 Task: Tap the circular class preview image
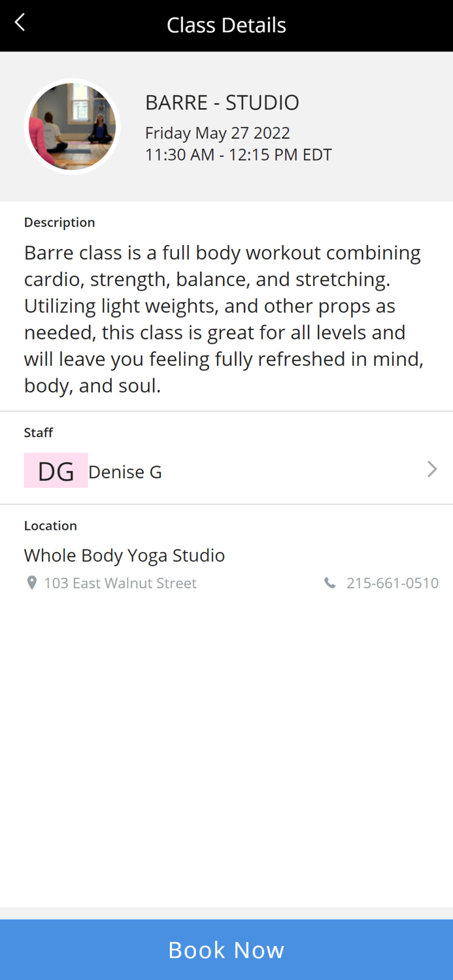[x=72, y=125]
